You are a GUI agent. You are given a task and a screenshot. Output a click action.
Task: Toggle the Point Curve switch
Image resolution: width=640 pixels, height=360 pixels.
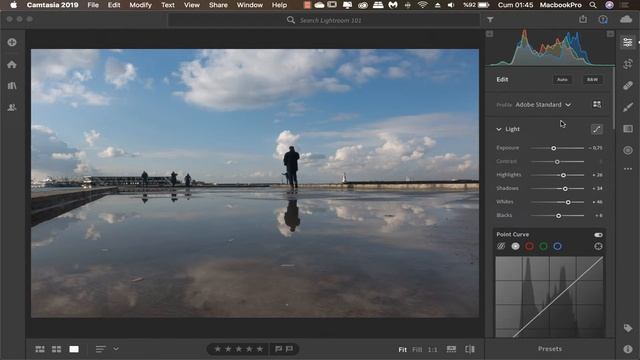[x=598, y=235]
